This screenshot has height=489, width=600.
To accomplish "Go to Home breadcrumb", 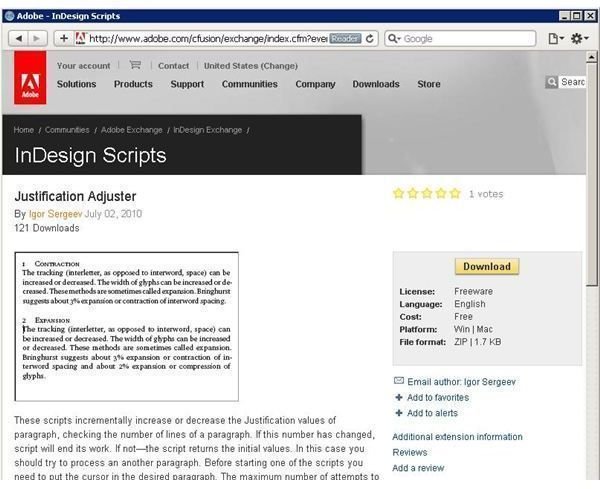I will (24, 130).
